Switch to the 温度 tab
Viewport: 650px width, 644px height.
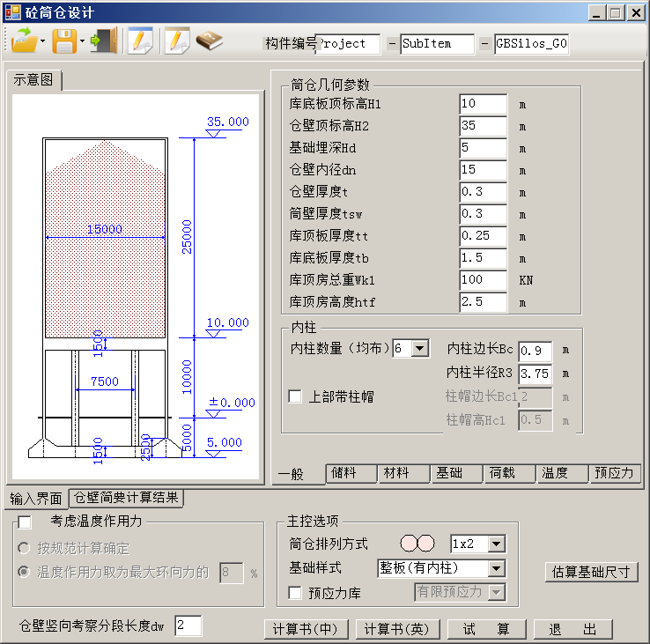(562, 473)
